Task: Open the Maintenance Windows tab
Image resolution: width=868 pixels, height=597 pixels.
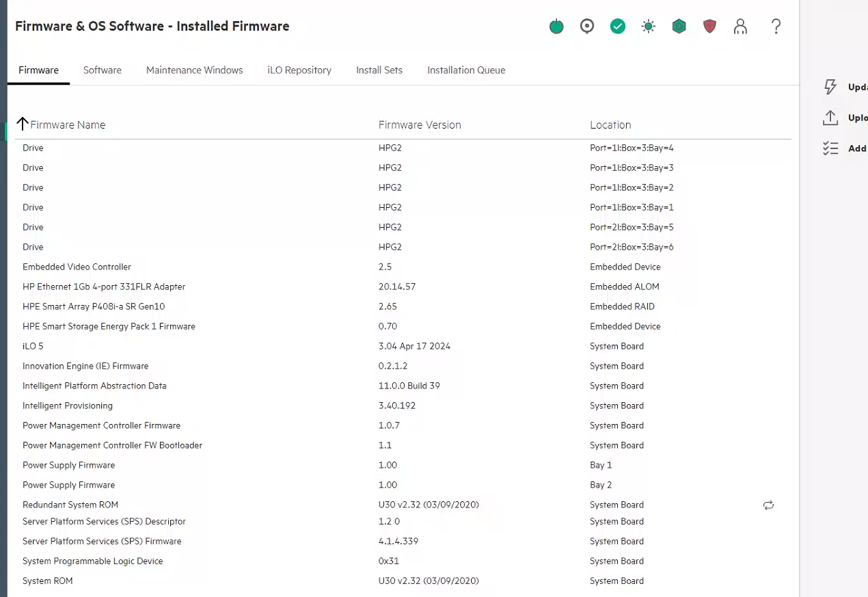Action: [194, 70]
